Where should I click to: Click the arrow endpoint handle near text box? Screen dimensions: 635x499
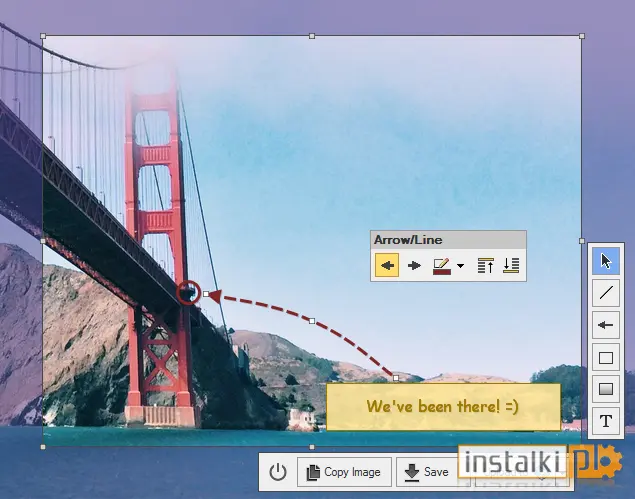pos(396,377)
